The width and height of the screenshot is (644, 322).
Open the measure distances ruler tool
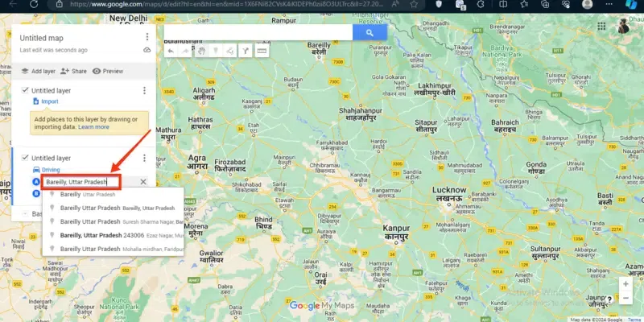click(262, 51)
